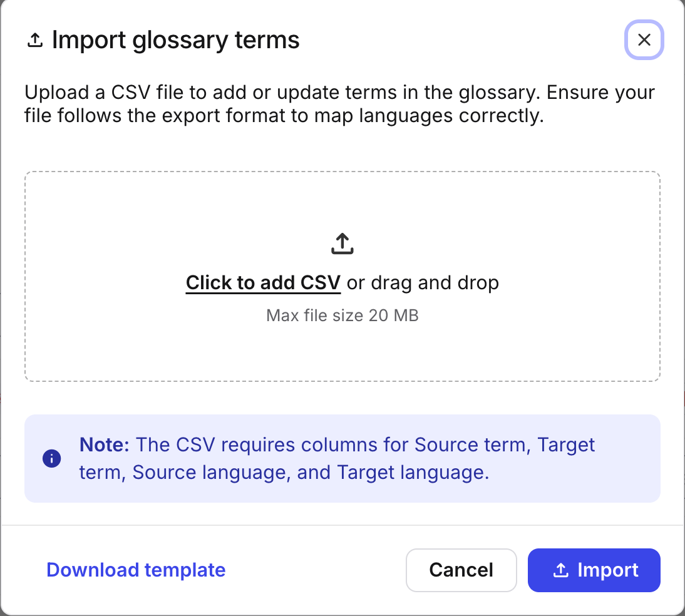Click the underlined Click to add CSV text
Screen dimensions: 685x616
(263, 282)
